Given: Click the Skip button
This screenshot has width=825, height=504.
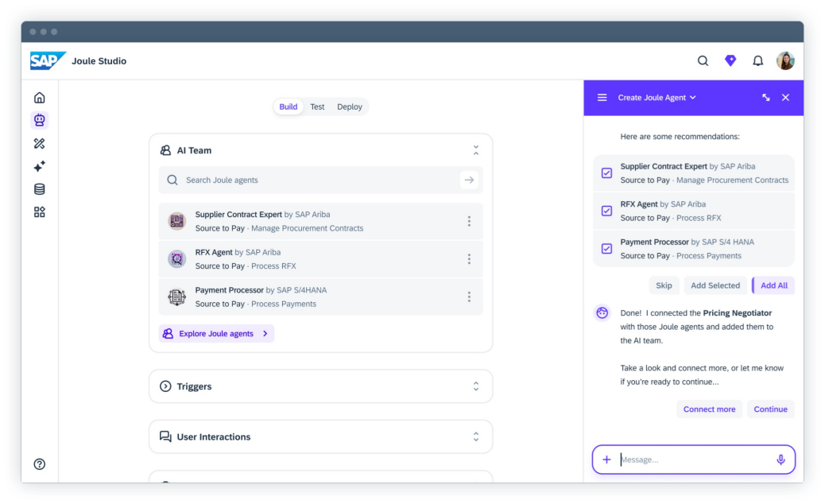Looking at the screenshot, I should click(x=664, y=285).
